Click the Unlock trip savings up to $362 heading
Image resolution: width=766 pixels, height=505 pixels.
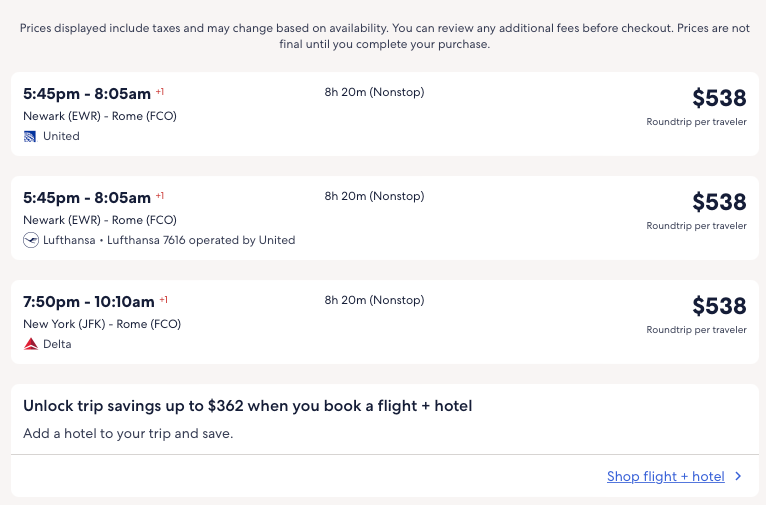247,406
